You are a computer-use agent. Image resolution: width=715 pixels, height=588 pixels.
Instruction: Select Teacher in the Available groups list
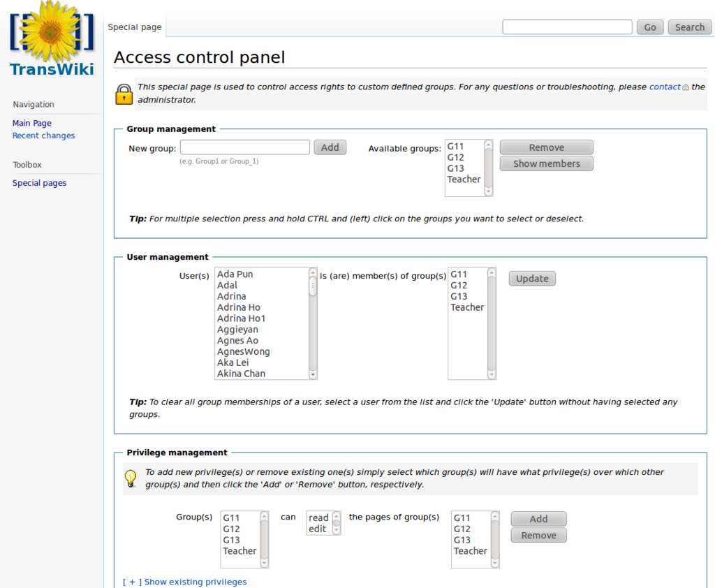tap(464, 179)
